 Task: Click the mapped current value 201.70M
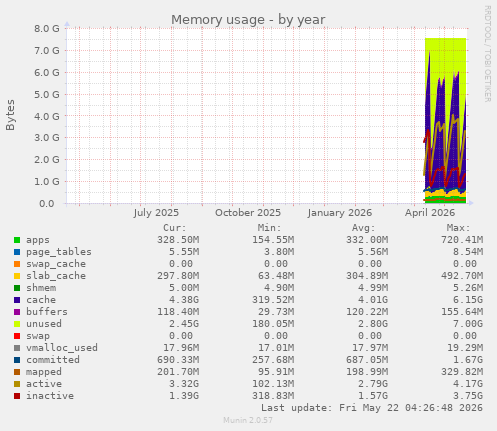coord(178,372)
